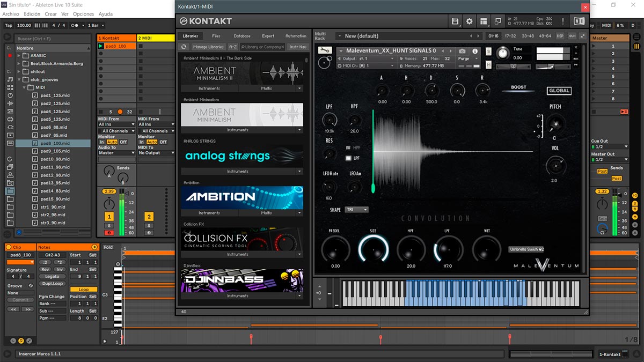Screen dimensions: 644x362
Task: Adjust the VOL knob
Action: [x=555, y=166]
